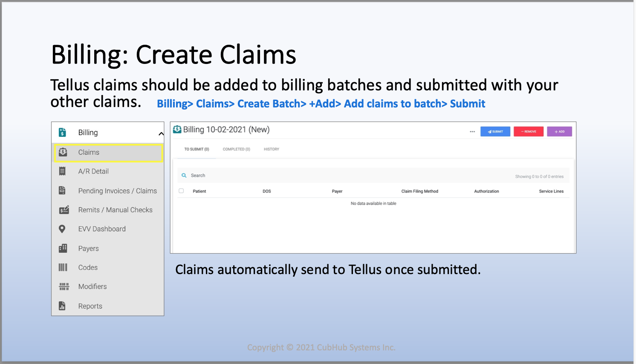
Task: Click the EVV Dashboard location pin icon
Action: pos(62,229)
